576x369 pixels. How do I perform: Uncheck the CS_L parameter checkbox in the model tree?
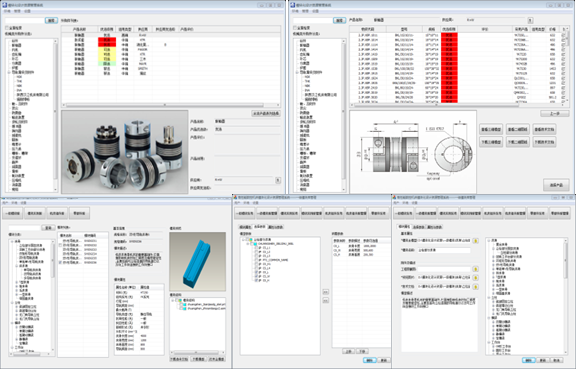(256, 272)
